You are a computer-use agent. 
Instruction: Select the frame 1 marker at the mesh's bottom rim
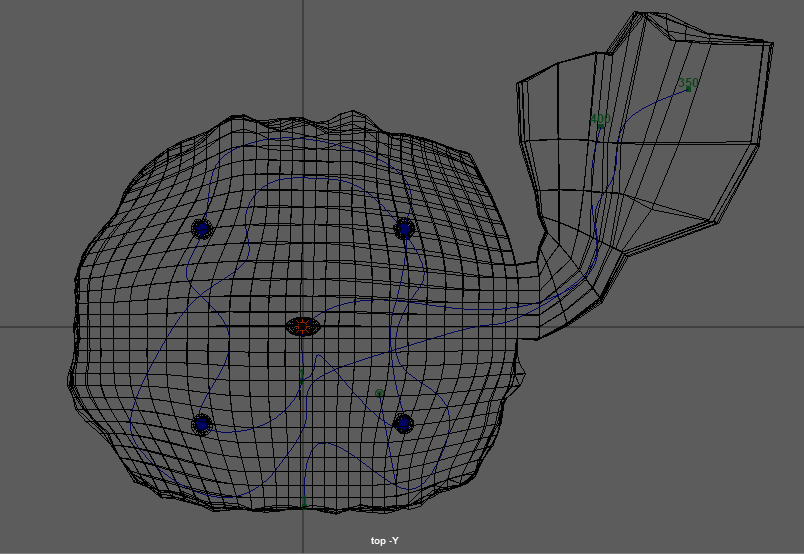coord(304,502)
